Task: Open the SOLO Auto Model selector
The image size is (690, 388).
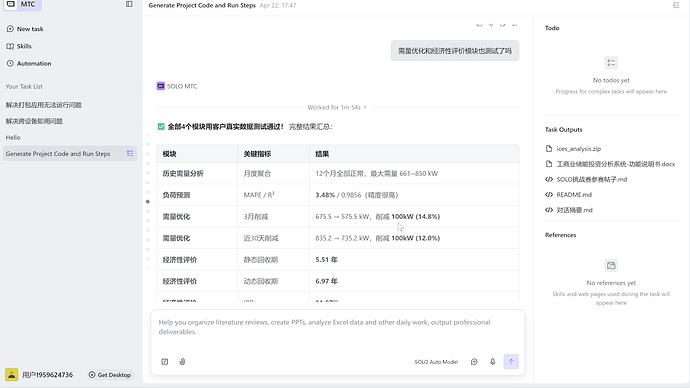Action: point(436,362)
